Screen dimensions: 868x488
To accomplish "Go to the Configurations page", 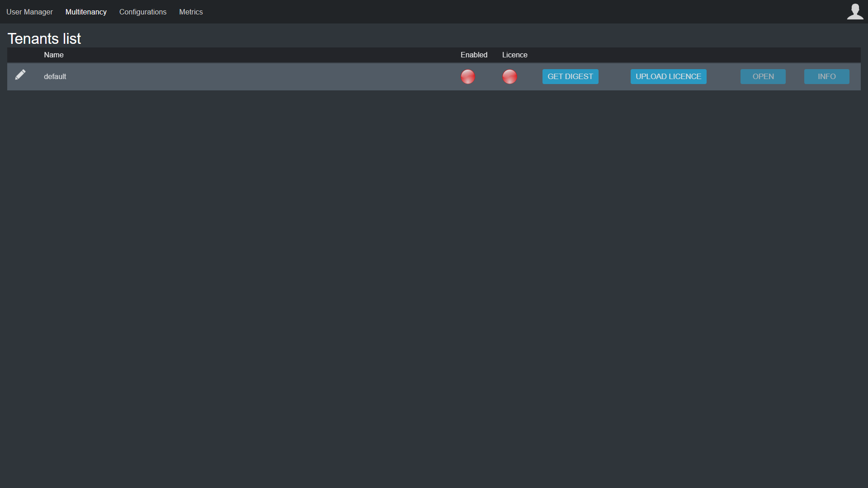I will click(143, 12).
